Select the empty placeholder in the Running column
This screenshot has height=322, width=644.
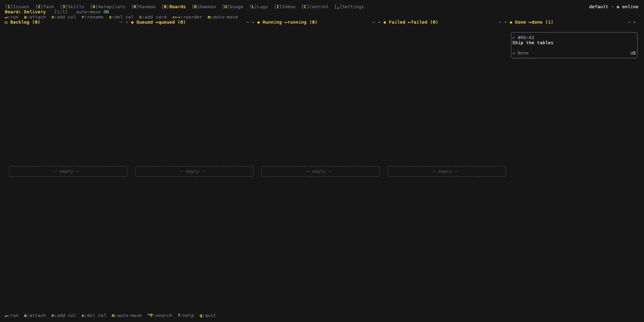320,171
